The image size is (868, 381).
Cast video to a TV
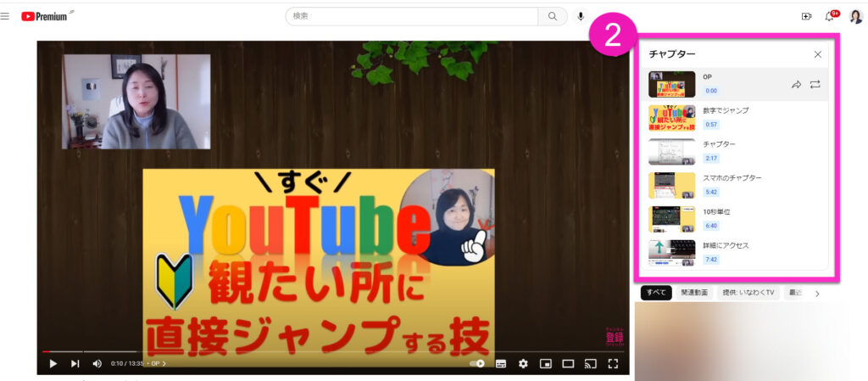(x=590, y=363)
